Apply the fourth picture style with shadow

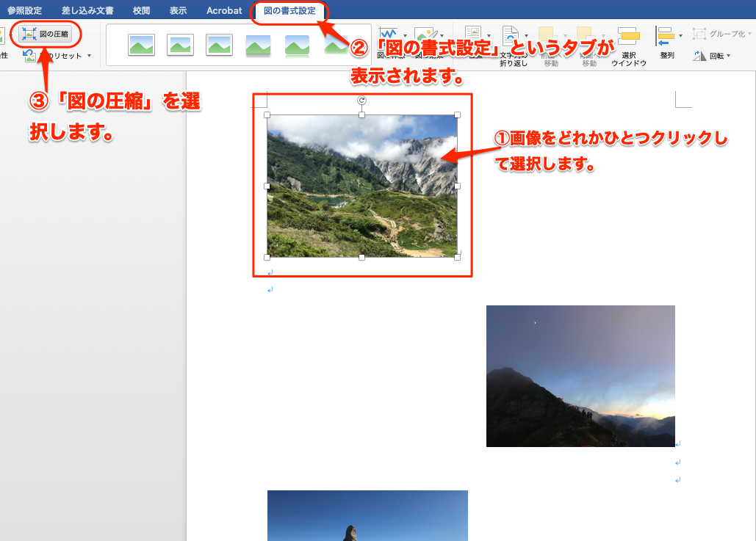258,46
